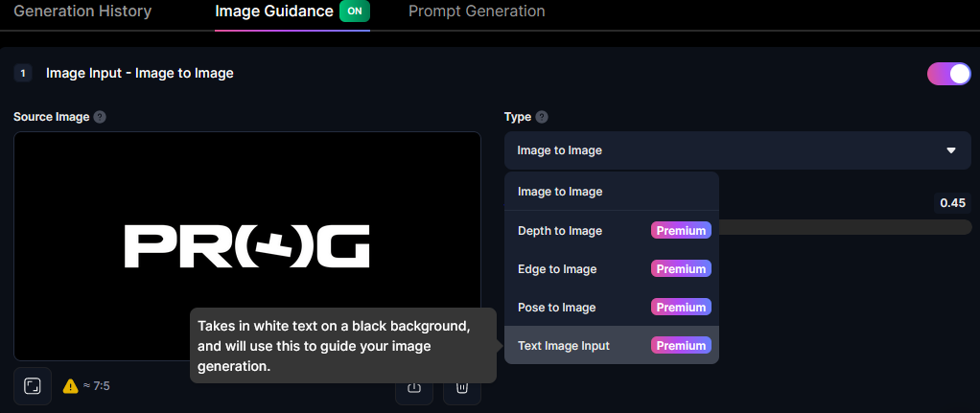Click the Source Image help icon
The width and height of the screenshot is (980, 413).
tap(100, 117)
